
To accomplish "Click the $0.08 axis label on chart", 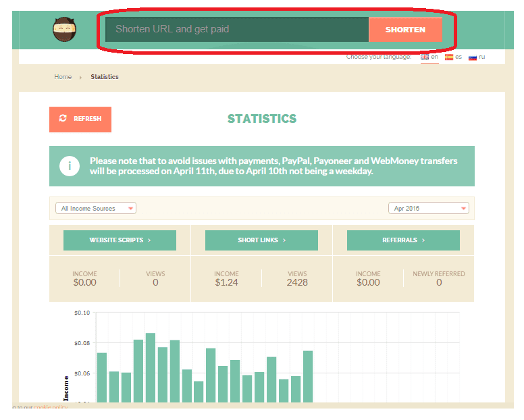I will coord(82,343).
